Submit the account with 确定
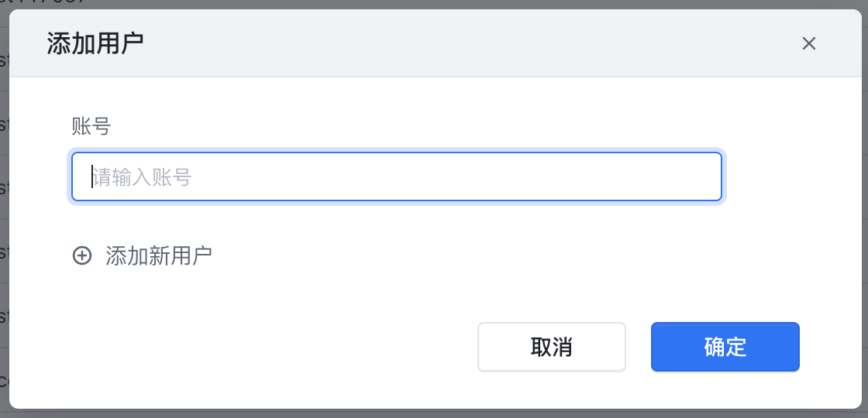 pyautogui.click(x=725, y=347)
